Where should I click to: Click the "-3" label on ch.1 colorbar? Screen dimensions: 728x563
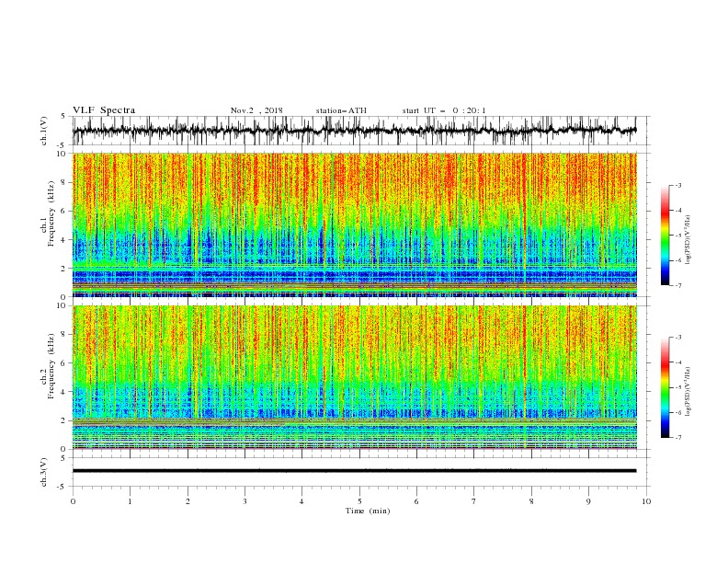click(x=677, y=185)
